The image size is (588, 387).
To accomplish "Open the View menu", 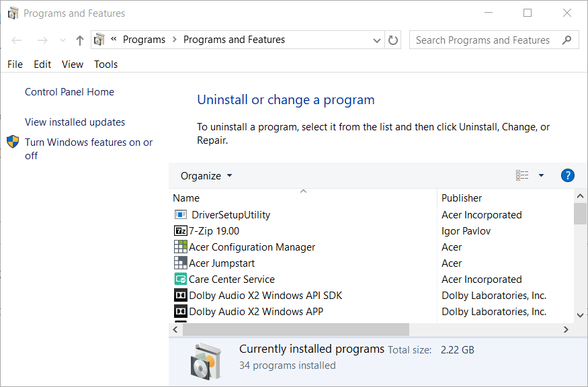I will tap(73, 64).
